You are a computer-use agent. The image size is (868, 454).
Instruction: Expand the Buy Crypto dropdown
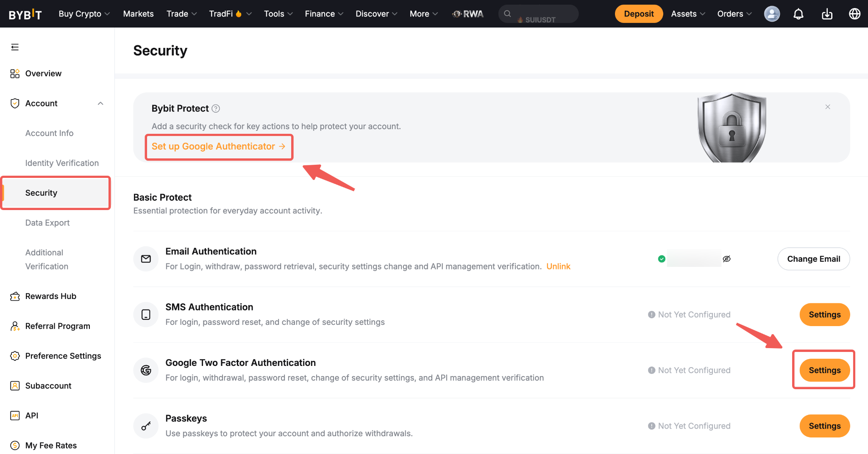coord(84,14)
